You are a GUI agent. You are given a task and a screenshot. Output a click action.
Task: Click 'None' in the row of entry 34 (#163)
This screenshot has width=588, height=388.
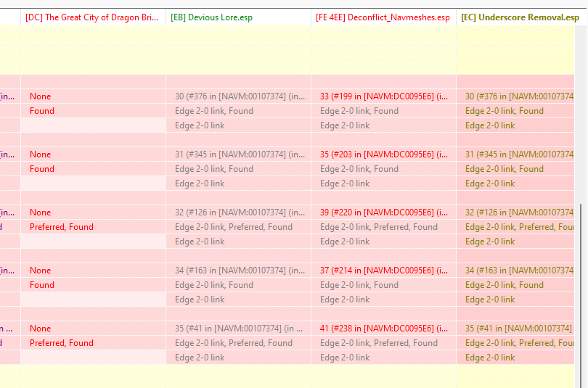(40, 271)
